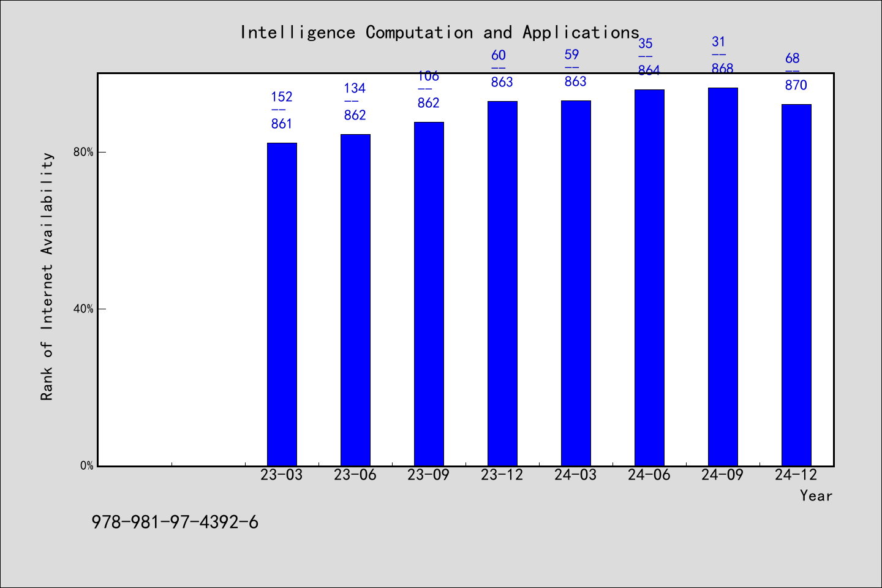Click the 24-12 x-axis label
Screen dimensions: 882x588
click(796, 475)
